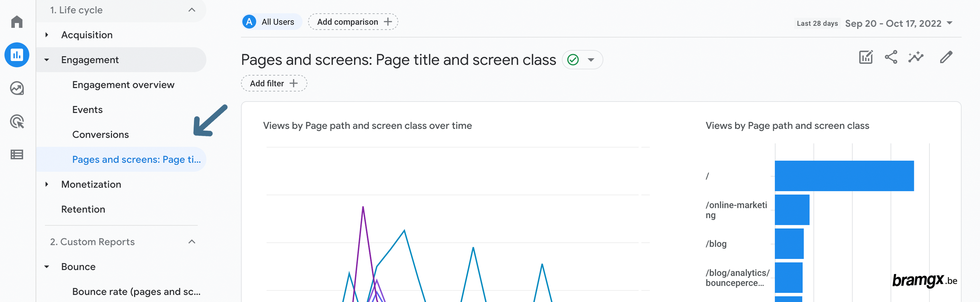980x302 pixels.
Task: Click the /blog axis label
Action: tap(716, 244)
